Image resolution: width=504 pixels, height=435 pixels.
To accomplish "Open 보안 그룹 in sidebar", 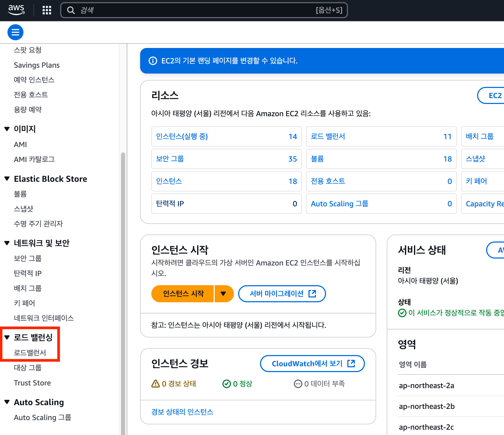I will tap(28, 258).
